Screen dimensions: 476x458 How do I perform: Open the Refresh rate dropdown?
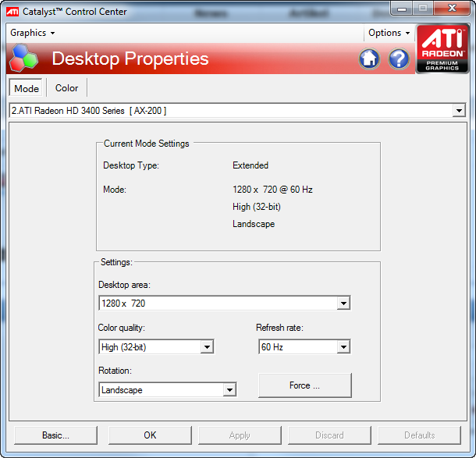tap(343, 347)
